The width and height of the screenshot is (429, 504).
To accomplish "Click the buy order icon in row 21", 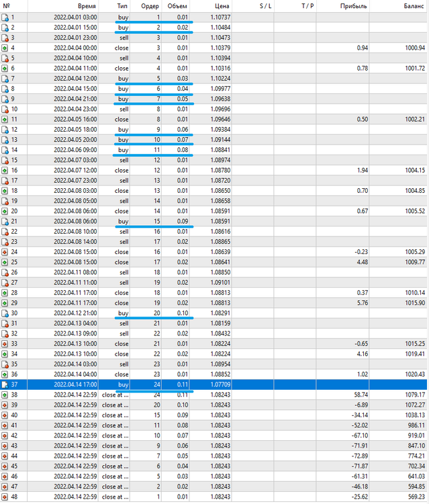I will [x=5, y=222].
